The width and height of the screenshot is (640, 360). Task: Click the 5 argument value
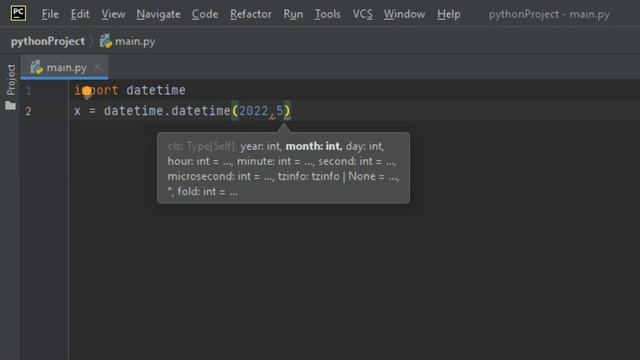280,111
